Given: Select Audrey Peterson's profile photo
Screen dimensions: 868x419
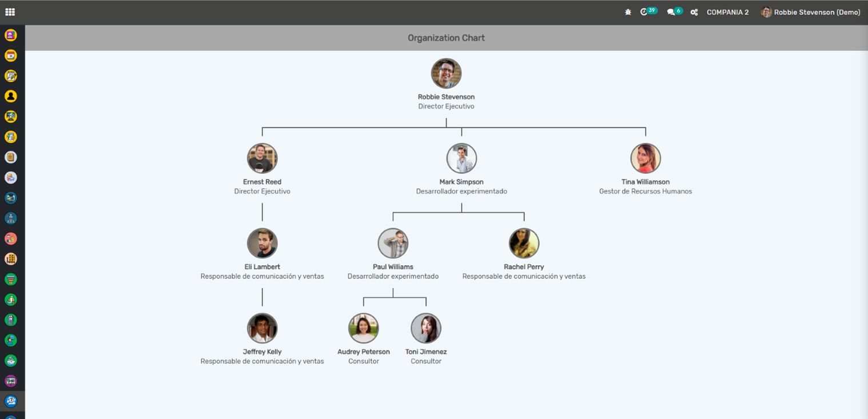Looking at the screenshot, I should coord(364,328).
